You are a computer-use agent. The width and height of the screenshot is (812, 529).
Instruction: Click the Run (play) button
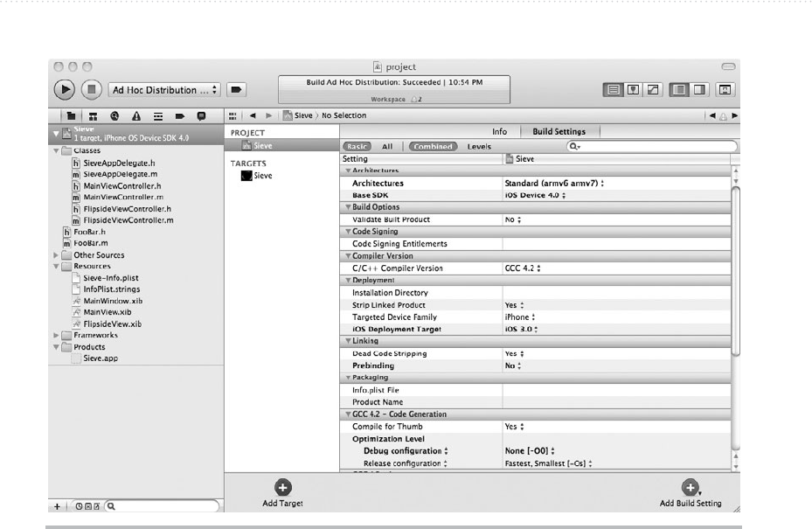[x=64, y=90]
